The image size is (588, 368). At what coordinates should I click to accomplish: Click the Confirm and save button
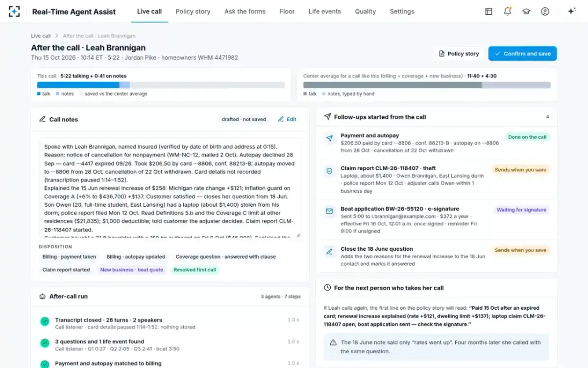(x=522, y=53)
